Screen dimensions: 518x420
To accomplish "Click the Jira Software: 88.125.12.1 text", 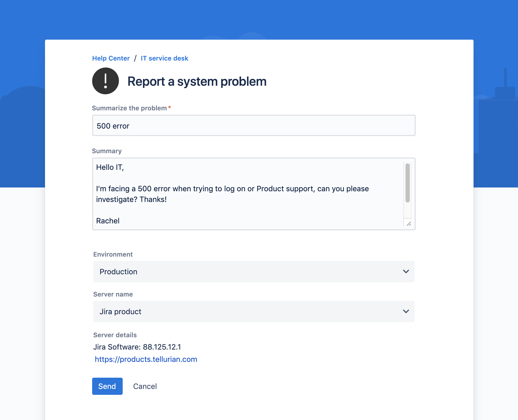I will pos(137,347).
